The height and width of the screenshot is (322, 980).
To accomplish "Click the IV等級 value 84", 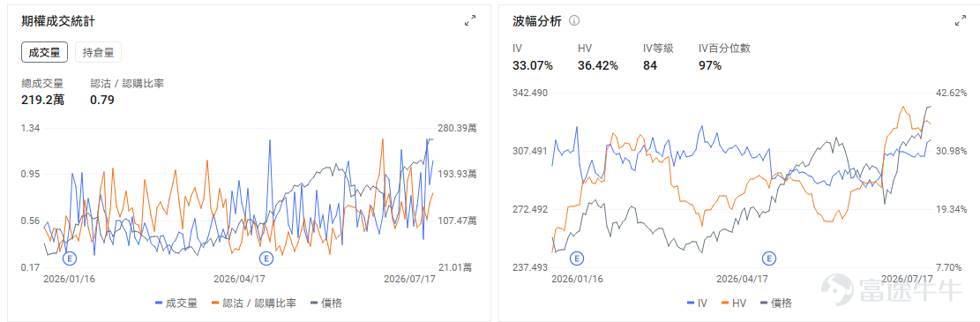I will click(650, 65).
